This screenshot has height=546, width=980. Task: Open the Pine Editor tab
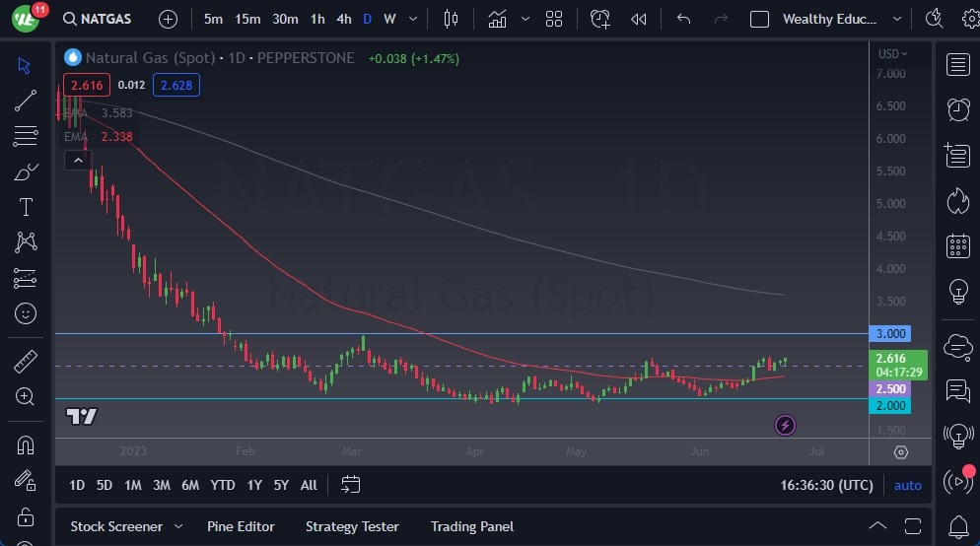click(241, 526)
